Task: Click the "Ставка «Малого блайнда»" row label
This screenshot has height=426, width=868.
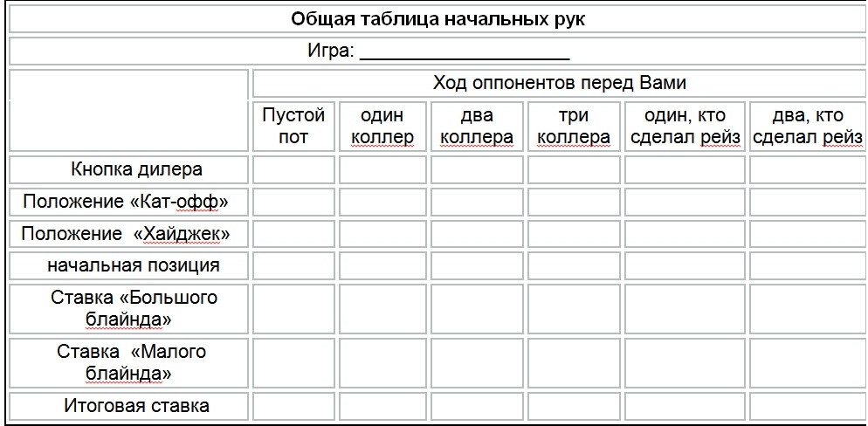Action: (131, 362)
